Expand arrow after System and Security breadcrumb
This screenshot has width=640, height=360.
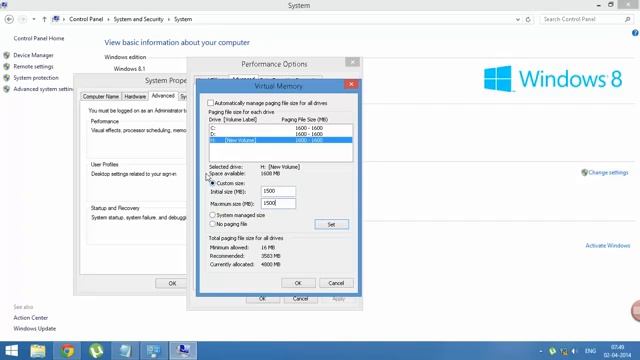169,19
